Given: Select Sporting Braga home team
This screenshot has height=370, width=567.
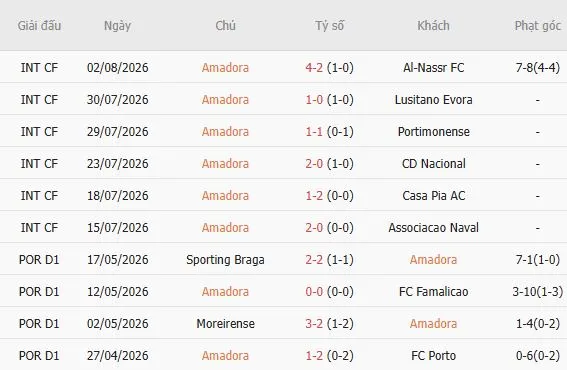Looking at the screenshot, I should pos(225,260).
